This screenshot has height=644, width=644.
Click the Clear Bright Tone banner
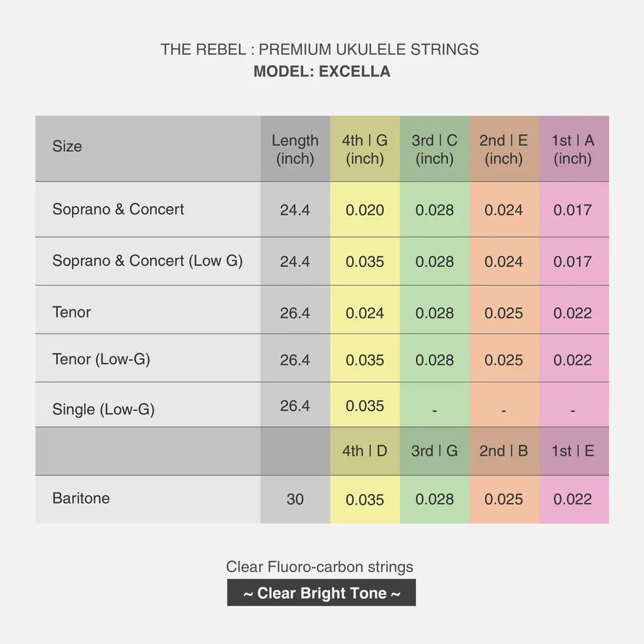321,592
